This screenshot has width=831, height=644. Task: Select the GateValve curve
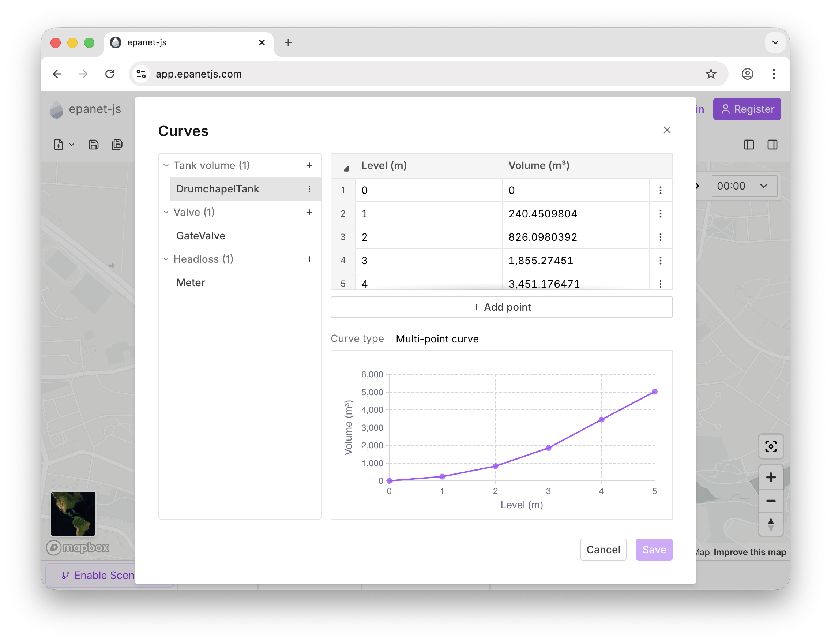tap(201, 236)
